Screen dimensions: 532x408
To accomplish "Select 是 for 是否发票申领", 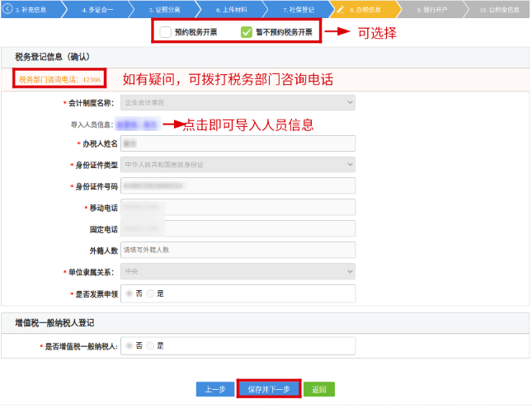I will pyautogui.click(x=150, y=293).
